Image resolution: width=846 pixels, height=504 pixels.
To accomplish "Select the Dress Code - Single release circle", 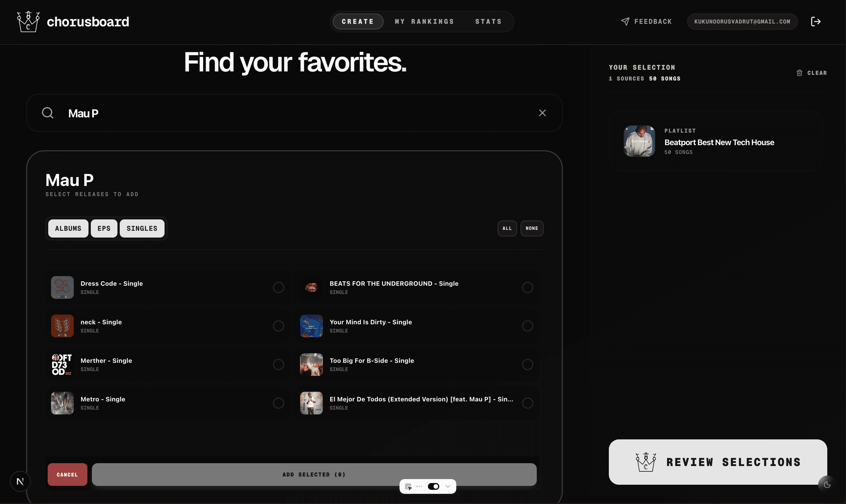I will pyautogui.click(x=278, y=287).
